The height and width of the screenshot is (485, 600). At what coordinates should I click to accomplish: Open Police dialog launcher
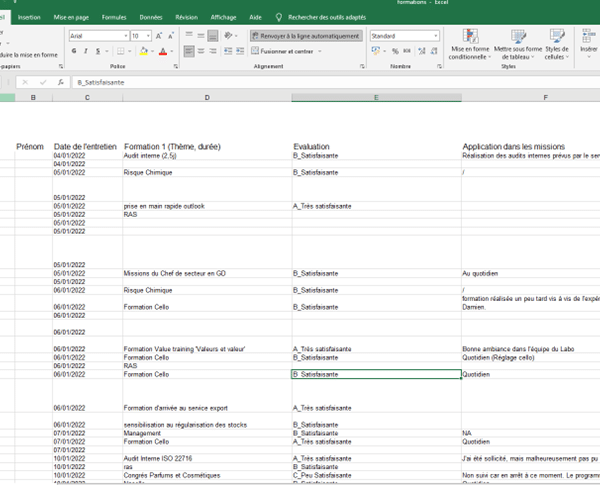coord(176,66)
